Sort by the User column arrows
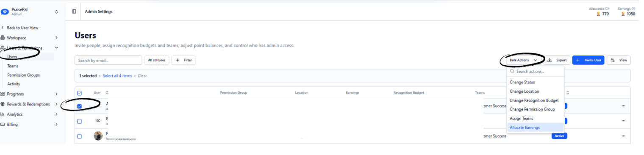Image resolution: width=644 pixels, height=155 pixels. [107, 92]
